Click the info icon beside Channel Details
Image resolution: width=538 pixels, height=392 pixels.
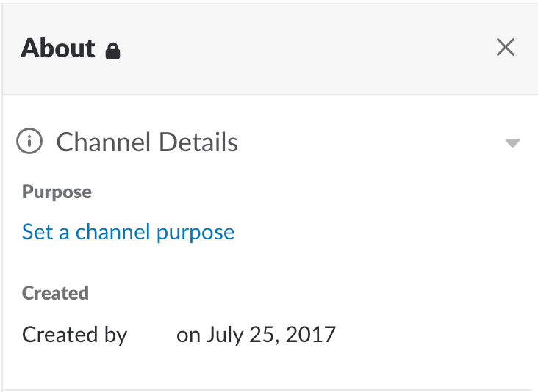(x=29, y=141)
